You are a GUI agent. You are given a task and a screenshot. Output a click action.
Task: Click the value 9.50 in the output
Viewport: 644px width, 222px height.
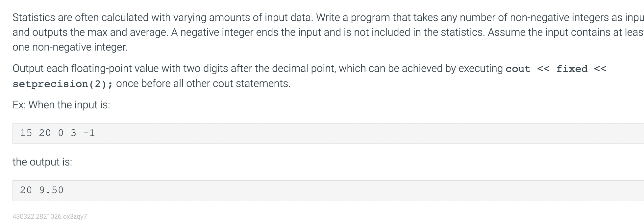pyautogui.click(x=51, y=190)
